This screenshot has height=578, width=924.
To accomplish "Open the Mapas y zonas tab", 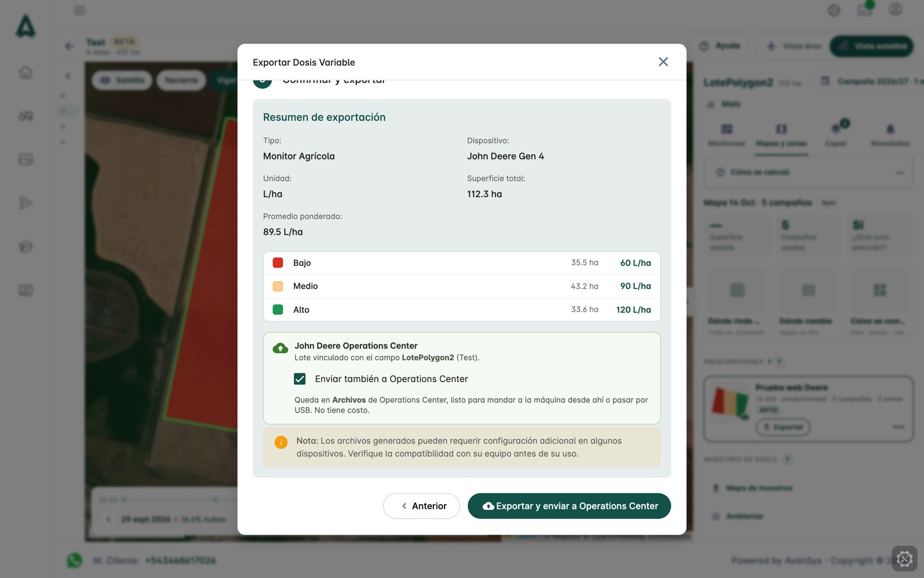I will tap(781, 135).
